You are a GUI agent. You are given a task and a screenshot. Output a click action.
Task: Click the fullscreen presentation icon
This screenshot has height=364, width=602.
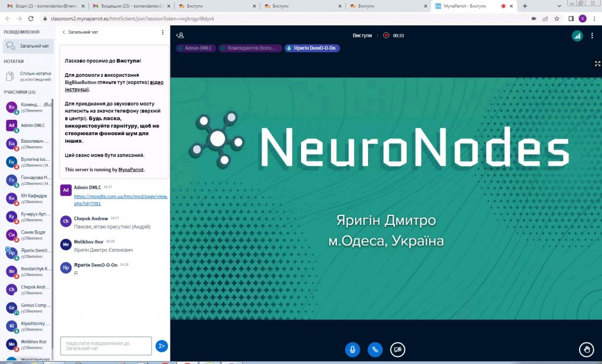tap(597, 63)
